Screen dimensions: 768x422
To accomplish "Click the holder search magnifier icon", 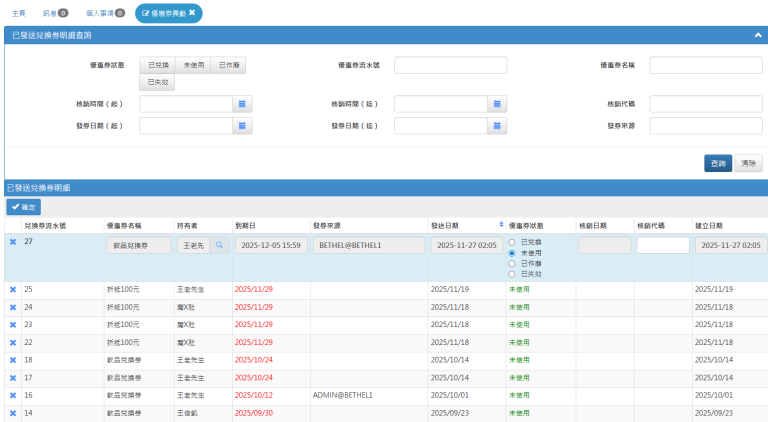I will 219,245.
